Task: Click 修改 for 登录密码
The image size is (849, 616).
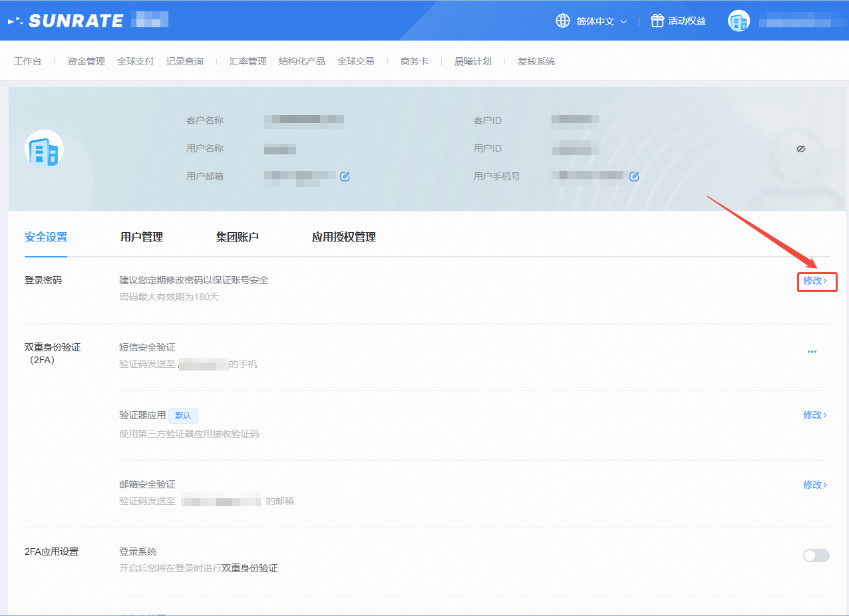Action: click(x=815, y=281)
